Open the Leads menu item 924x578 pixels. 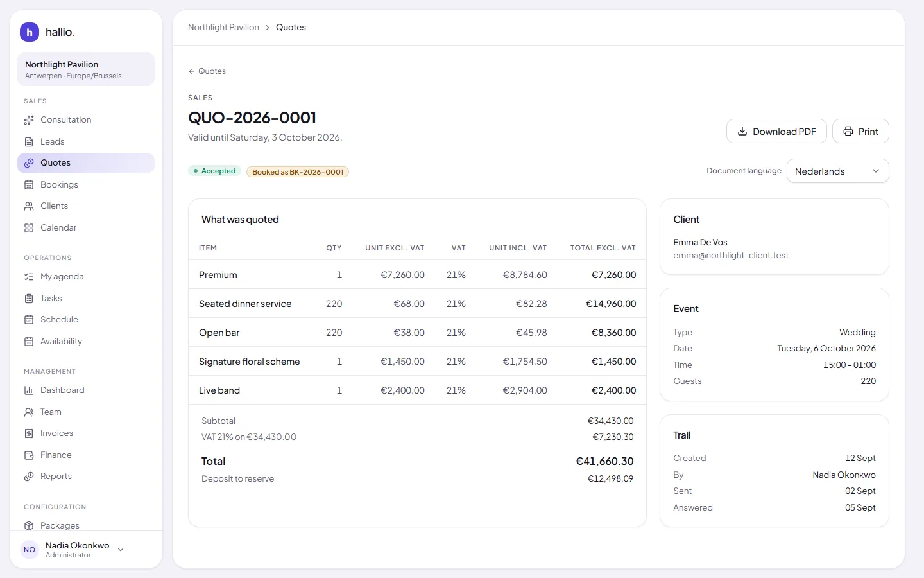pyautogui.click(x=86, y=142)
